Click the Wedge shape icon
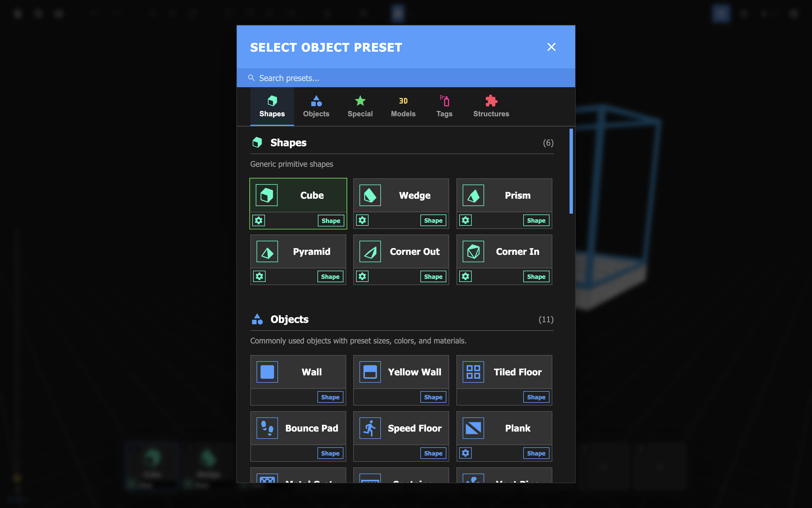The image size is (812, 508). [x=370, y=195]
